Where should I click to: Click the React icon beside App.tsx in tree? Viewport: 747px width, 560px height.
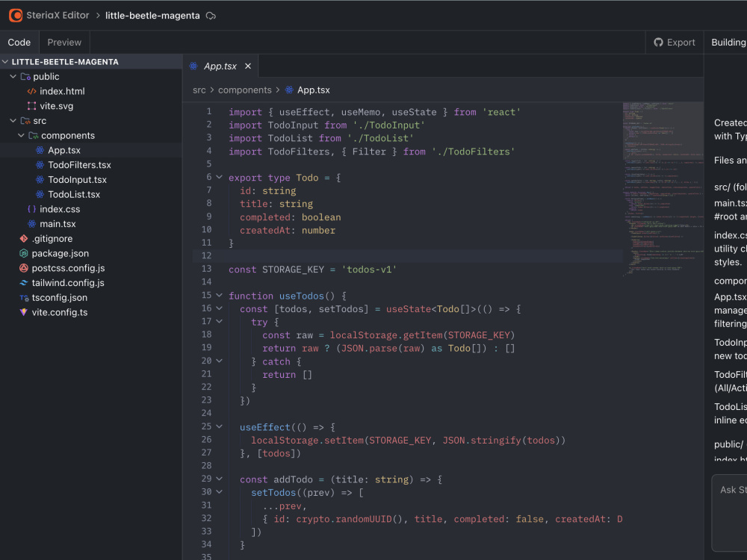(40, 151)
